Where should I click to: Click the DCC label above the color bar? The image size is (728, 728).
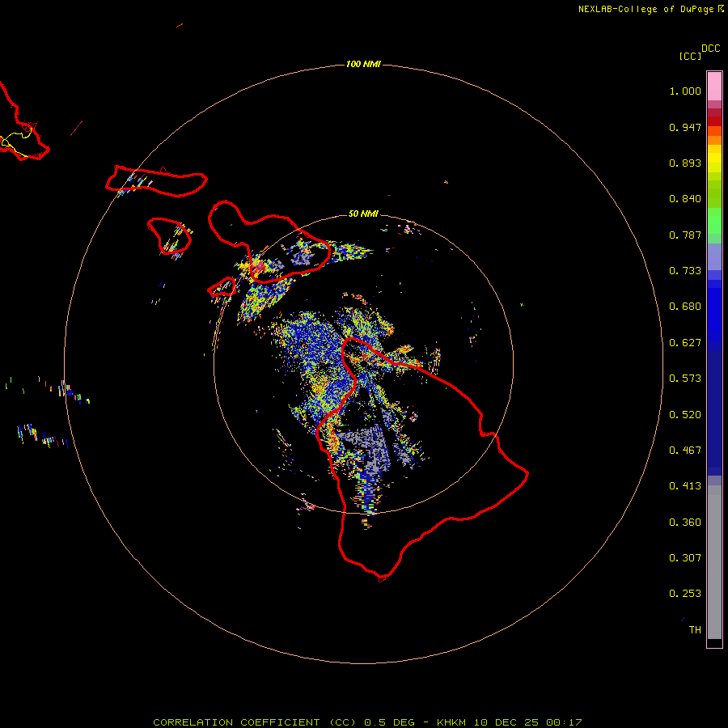point(710,49)
